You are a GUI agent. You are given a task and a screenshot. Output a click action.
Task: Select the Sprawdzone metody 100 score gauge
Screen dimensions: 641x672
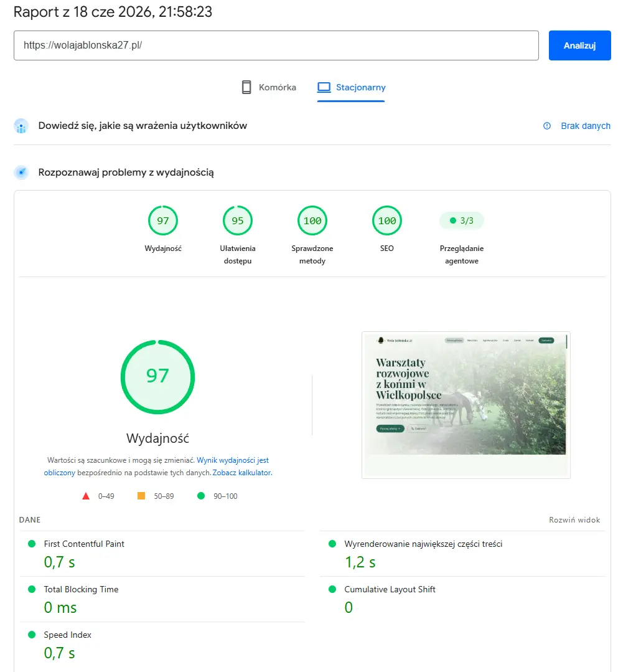coord(312,220)
